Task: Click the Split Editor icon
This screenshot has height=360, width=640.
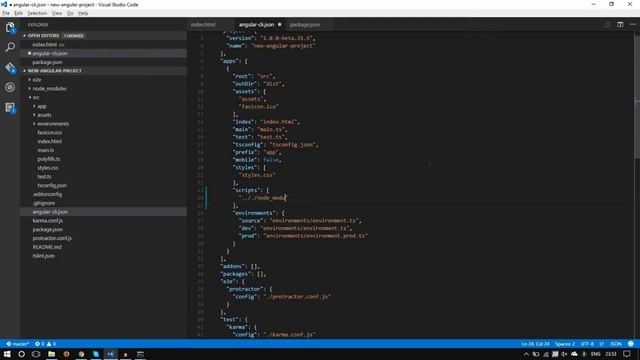Action: click(620, 24)
